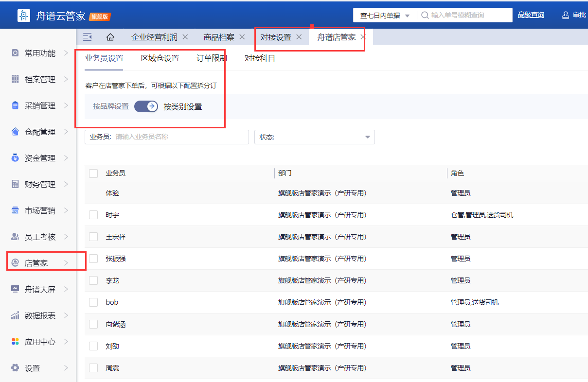
Task: Click the home icon tab
Action: click(x=110, y=37)
